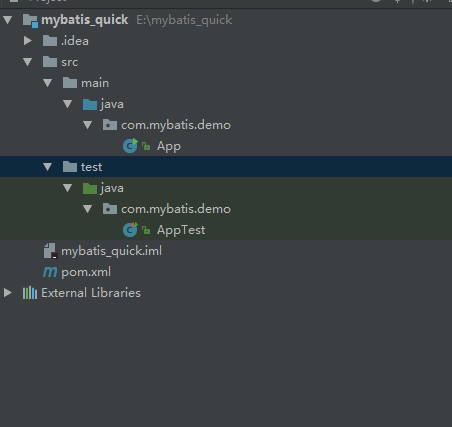This screenshot has width=452, height=427.
Task: Click the mybatis_quick.iml file icon
Action: [x=50, y=251]
